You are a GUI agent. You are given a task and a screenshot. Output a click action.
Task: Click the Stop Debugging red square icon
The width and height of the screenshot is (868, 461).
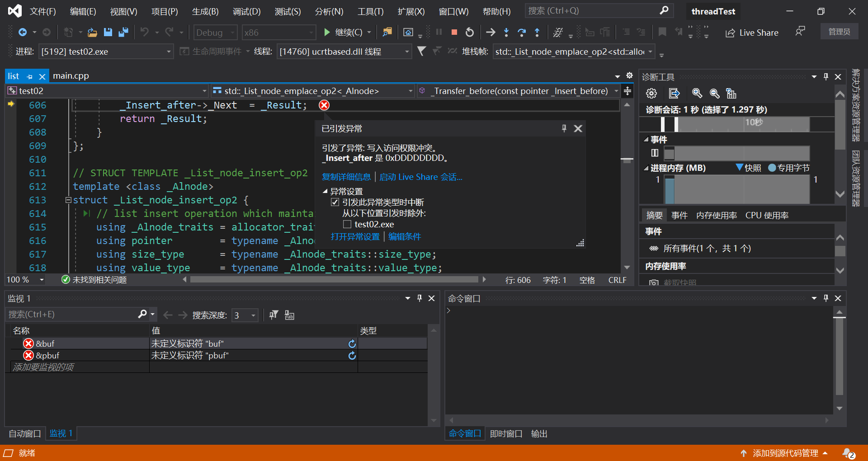pos(454,32)
